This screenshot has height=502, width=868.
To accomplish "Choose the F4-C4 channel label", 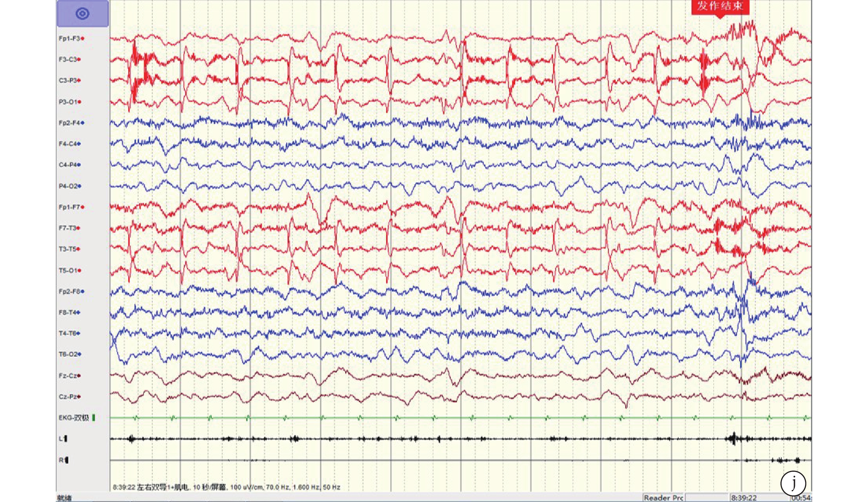I will click(70, 144).
